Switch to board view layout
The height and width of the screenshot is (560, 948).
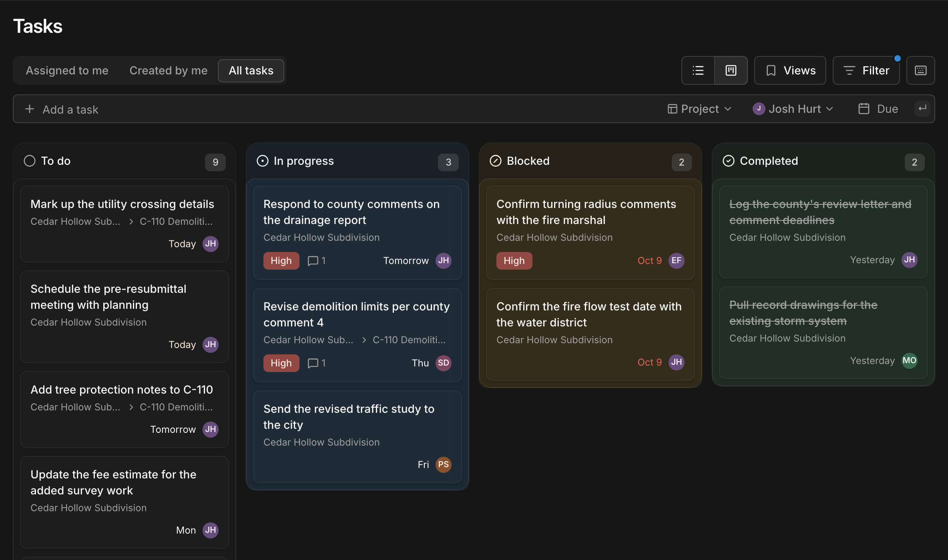[x=731, y=70]
